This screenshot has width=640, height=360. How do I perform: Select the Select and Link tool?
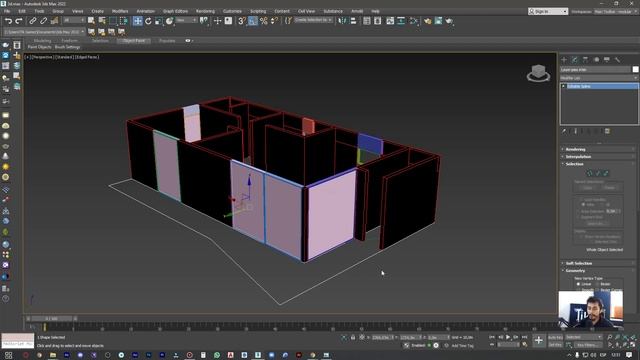[33, 21]
